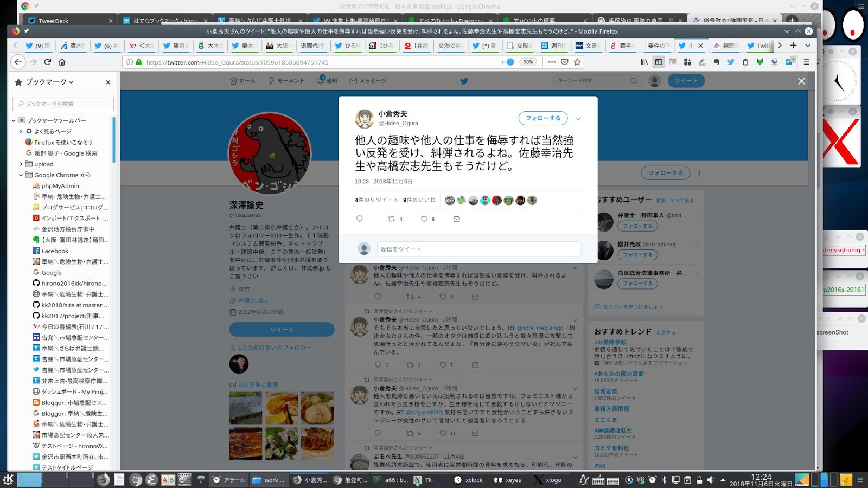List all Firefox tabs chevron
Screen dimensions: 868x488
point(808,46)
